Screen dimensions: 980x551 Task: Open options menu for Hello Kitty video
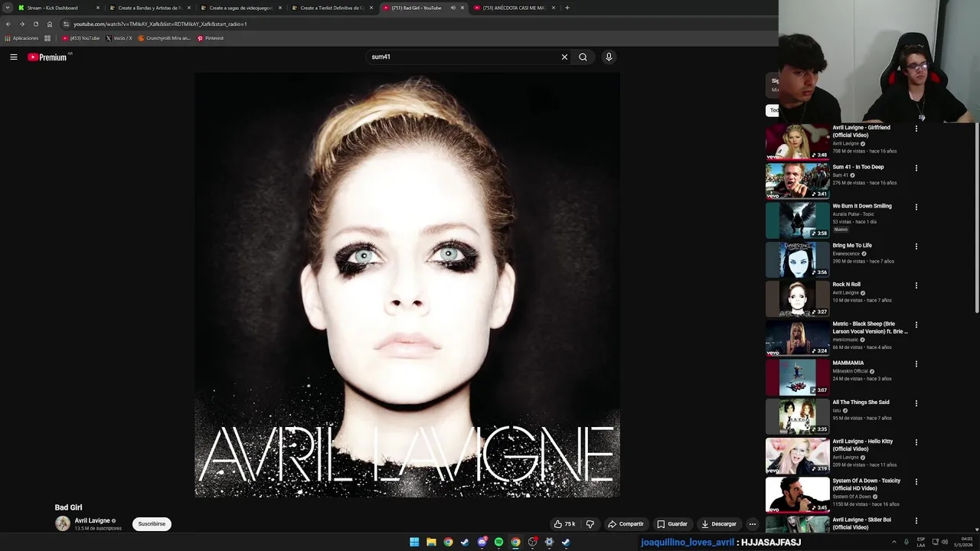click(x=916, y=442)
